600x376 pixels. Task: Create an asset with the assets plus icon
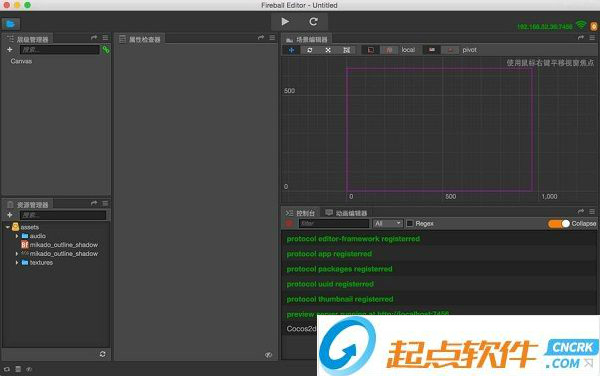point(10,215)
